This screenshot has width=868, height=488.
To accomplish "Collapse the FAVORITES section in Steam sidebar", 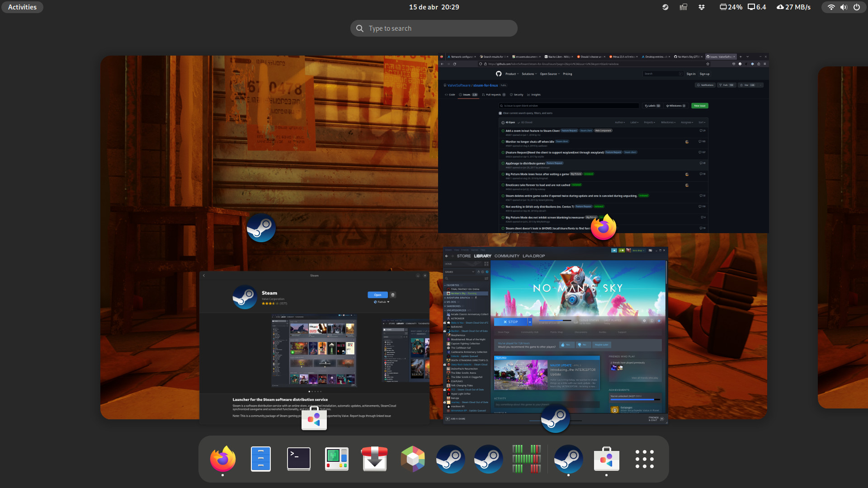I will pyautogui.click(x=445, y=285).
